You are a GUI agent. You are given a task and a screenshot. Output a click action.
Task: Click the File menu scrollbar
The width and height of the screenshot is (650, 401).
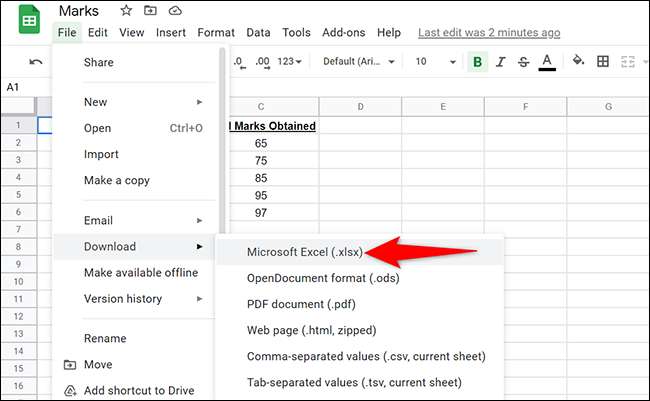click(x=222, y=141)
